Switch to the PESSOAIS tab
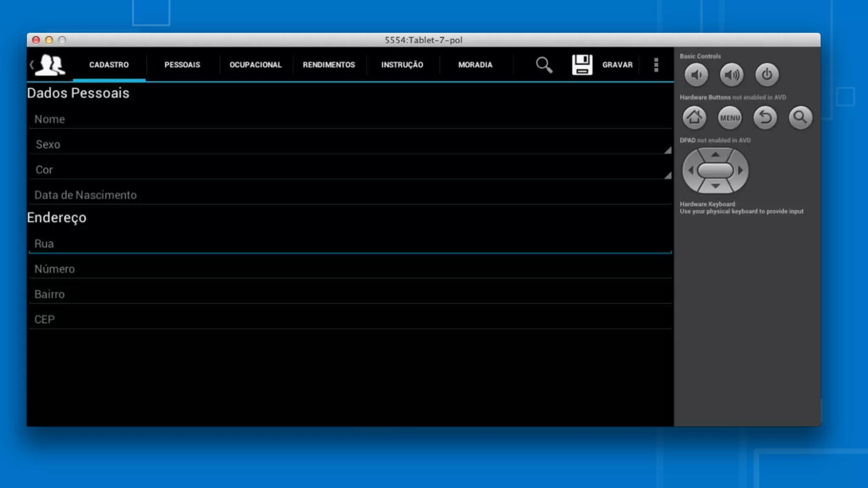The image size is (868, 488). [x=182, y=65]
